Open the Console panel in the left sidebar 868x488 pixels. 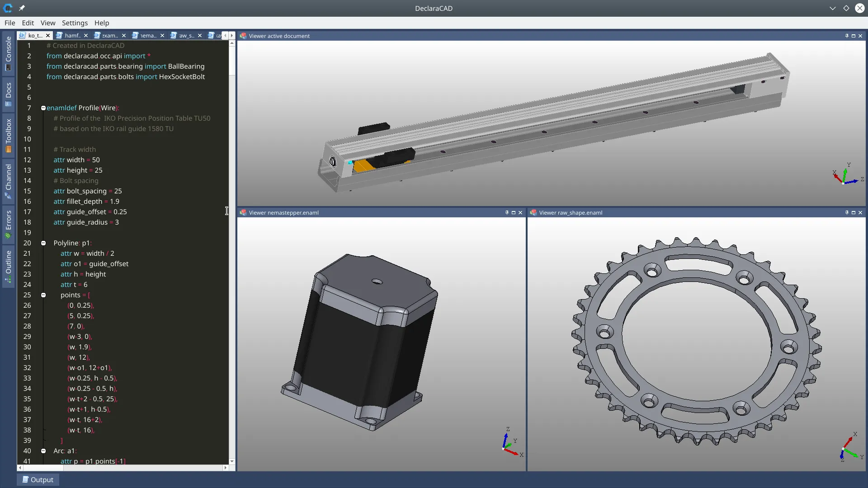point(8,53)
